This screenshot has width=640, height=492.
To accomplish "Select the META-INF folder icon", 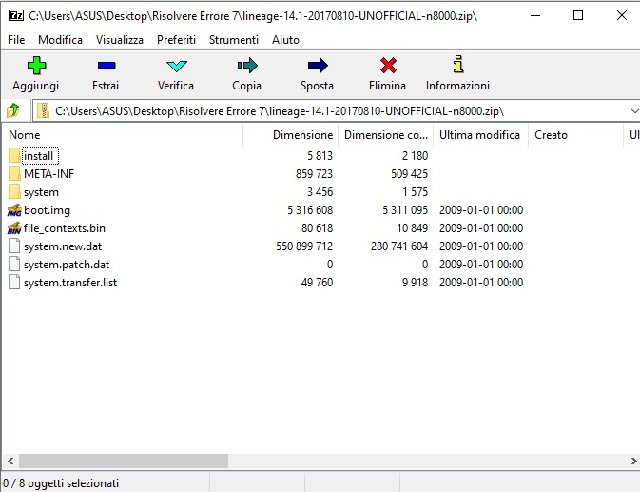I will (x=15, y=174).
